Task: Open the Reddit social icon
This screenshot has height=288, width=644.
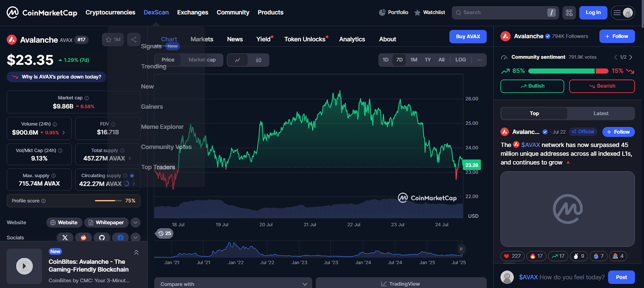Action: tap(84, 238)
